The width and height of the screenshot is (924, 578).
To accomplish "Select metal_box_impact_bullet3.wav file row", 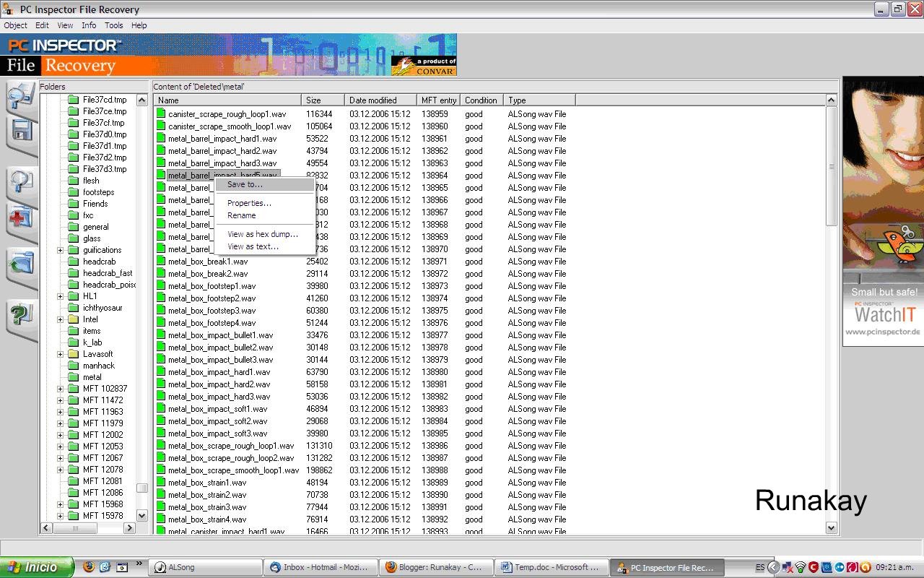I will pyautogui.click(x=490, y=360).
